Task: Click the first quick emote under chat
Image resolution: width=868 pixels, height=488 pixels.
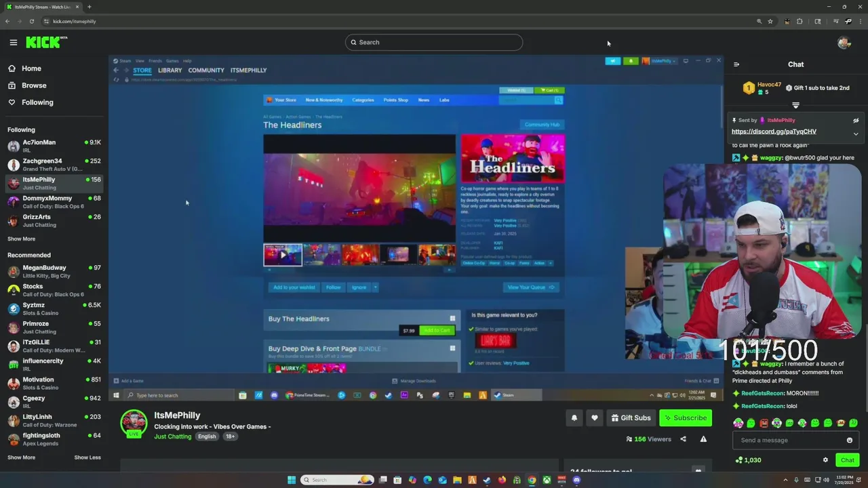Action: coord(738,423)
